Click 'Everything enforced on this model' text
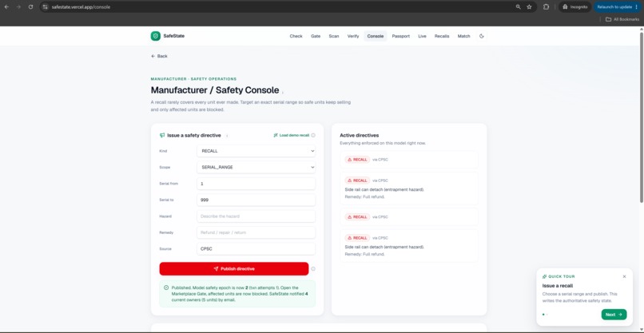644x333 pixels. [383, 143]
